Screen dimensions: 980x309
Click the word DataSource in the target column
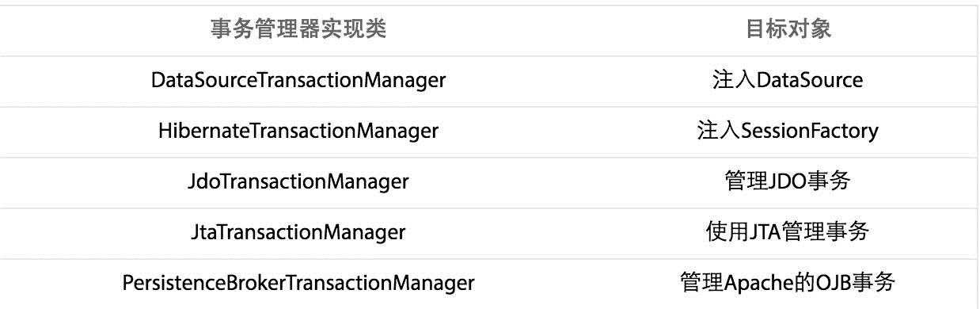810,80
